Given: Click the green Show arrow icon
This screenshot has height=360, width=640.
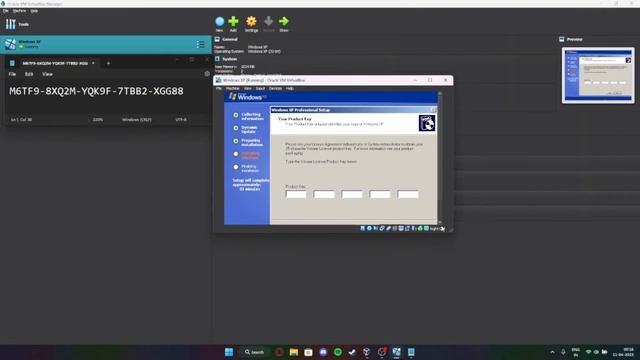Looking at the screenshot, I should (284, 21).
